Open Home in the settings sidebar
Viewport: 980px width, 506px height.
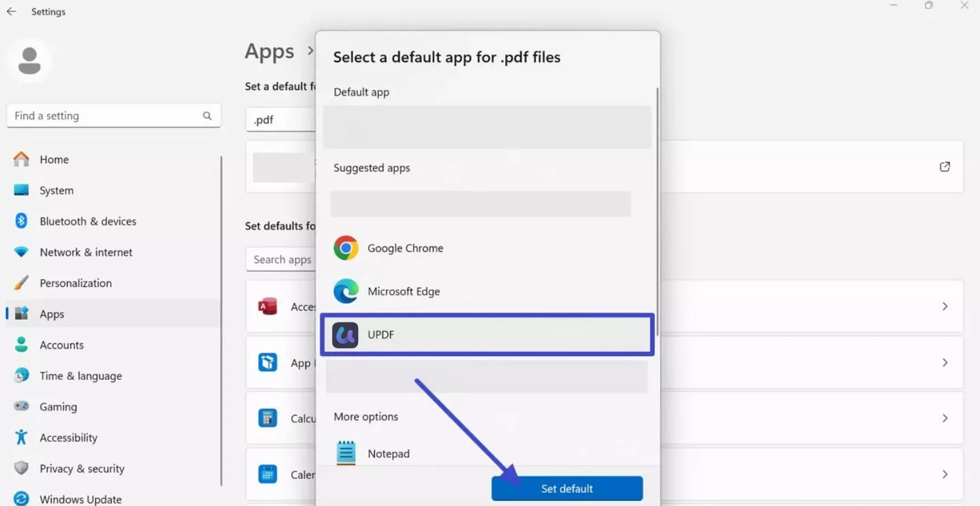(54, 160)
